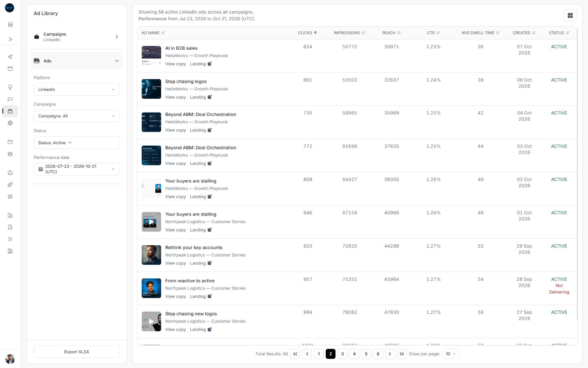Jump to last page of results

tap(402, 354)
